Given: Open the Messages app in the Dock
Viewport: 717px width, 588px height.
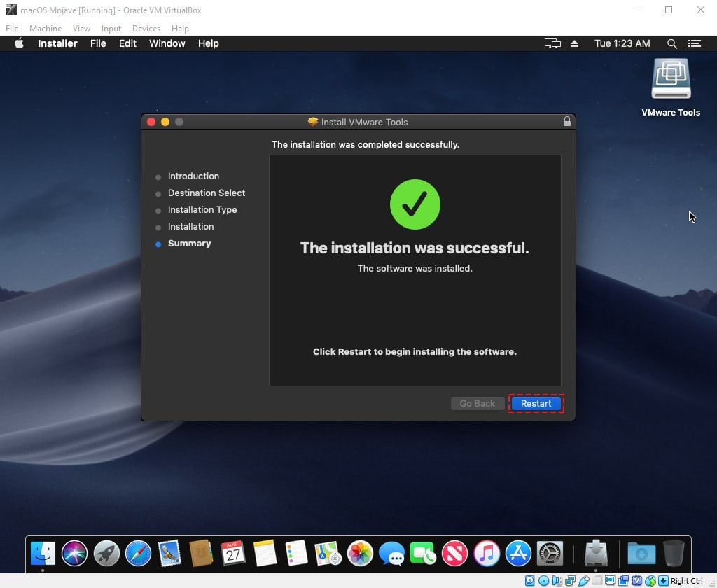Looking at the screenshot, I should coord(391,553).
